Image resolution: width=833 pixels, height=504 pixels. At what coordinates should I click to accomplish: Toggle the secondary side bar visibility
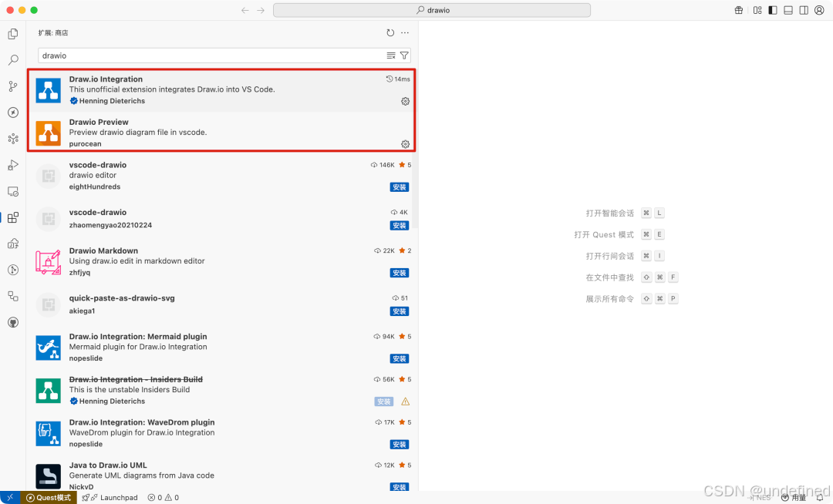tap(804, 10)
